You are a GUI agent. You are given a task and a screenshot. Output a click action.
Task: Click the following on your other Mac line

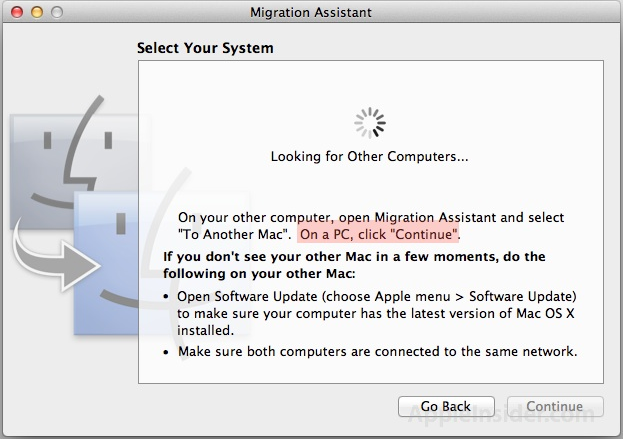[259, 274]
